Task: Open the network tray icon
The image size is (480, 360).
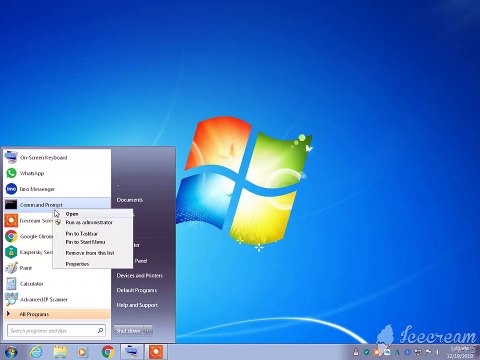Action: point(418,352)
